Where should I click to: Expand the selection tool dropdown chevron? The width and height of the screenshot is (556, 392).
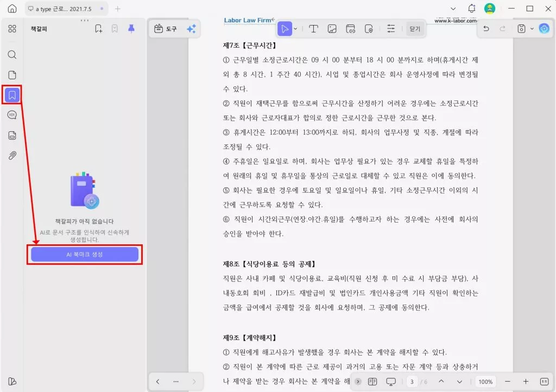coord(295,28)
